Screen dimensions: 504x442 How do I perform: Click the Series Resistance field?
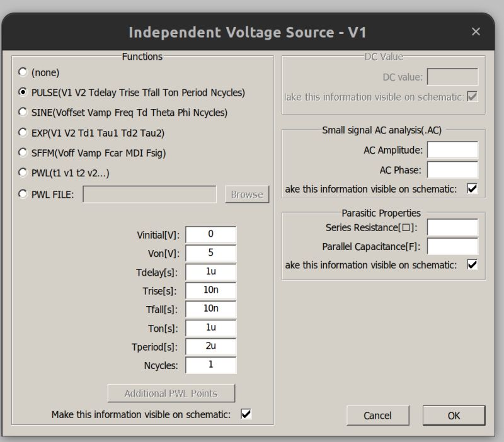(452, 228)
